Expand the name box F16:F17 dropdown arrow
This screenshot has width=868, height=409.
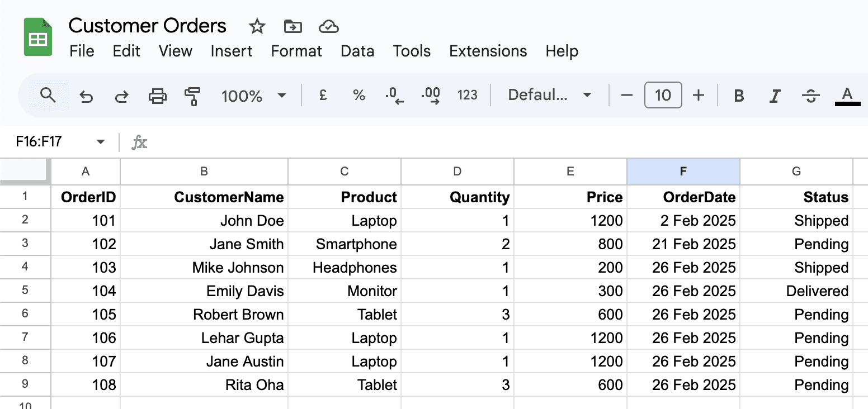tap(101, 142)
